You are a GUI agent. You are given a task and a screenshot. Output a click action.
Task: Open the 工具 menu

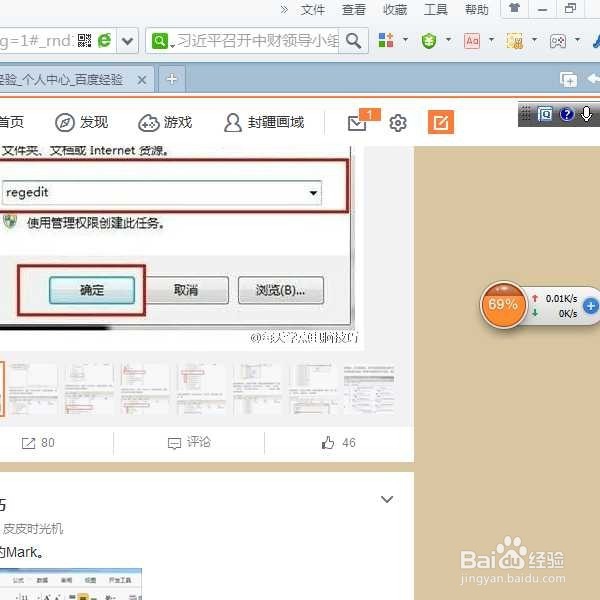435,10
